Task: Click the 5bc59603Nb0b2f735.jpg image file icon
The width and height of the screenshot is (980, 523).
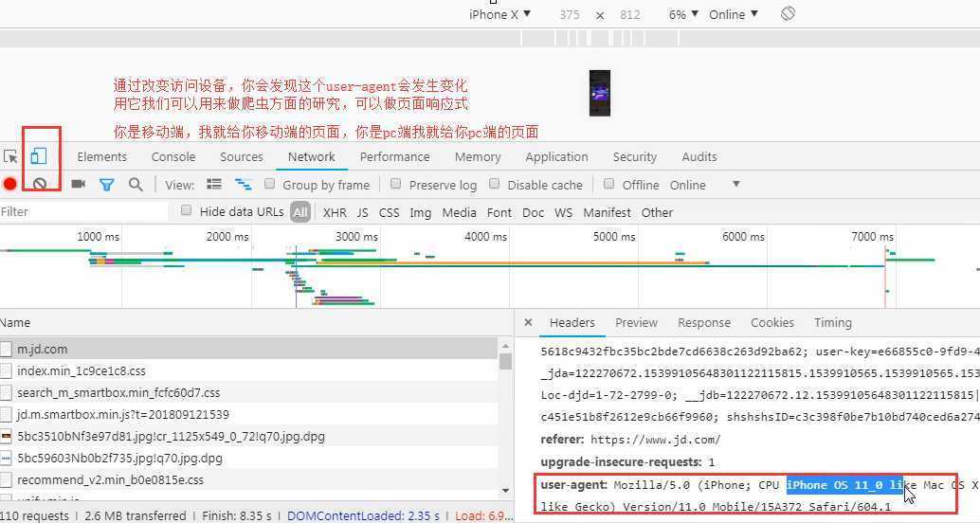Action: 7,458
